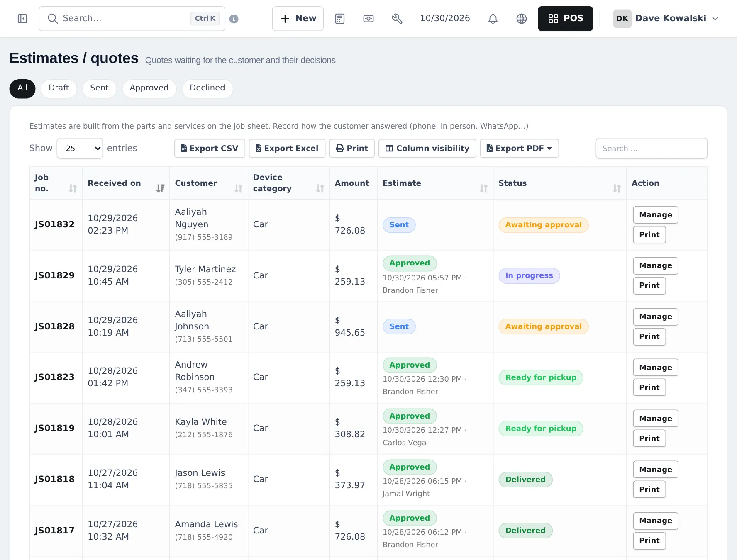Click Ready for pickup badge for JS01823

coord(540,377)
